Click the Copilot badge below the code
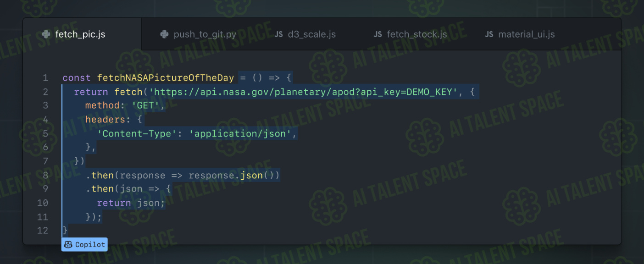The image size is (644, 264). [84, 244]
